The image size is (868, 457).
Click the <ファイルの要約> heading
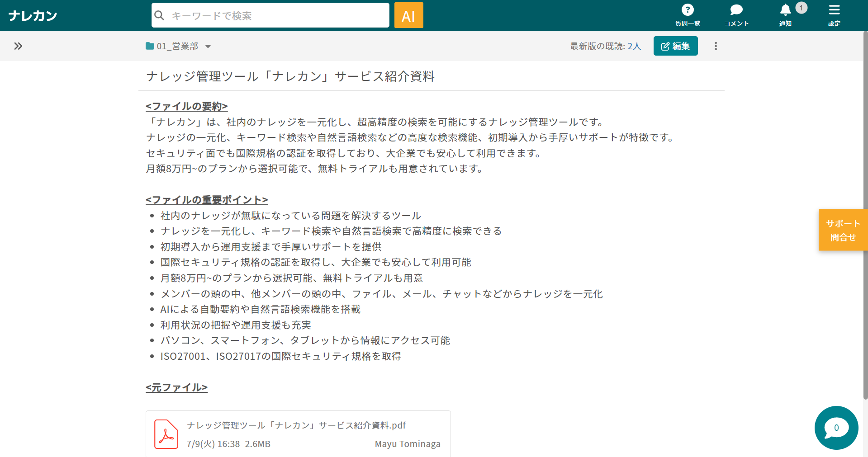[x=186, y=106]
